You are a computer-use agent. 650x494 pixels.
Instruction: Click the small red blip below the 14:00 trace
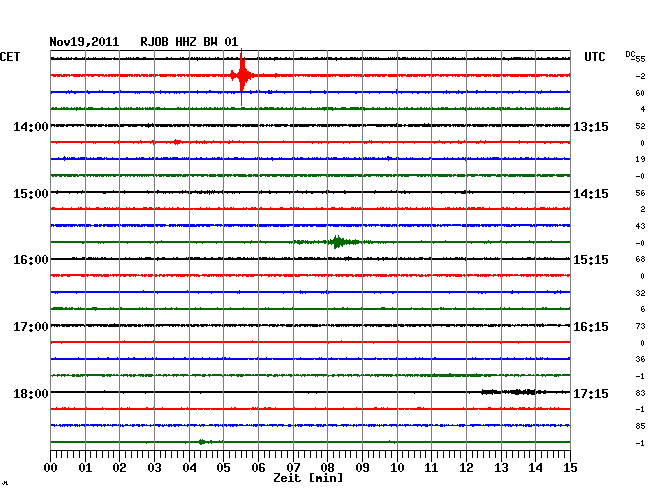click(177, 142)
